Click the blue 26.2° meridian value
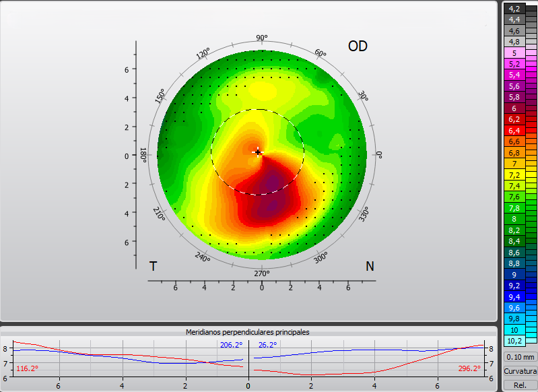 [x=267, y=345]
